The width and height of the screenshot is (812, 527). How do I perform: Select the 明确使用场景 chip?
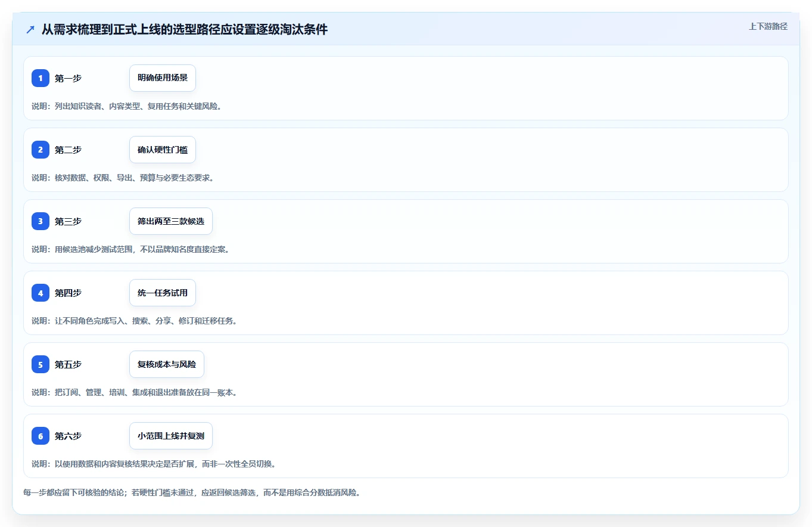[163, 78]
